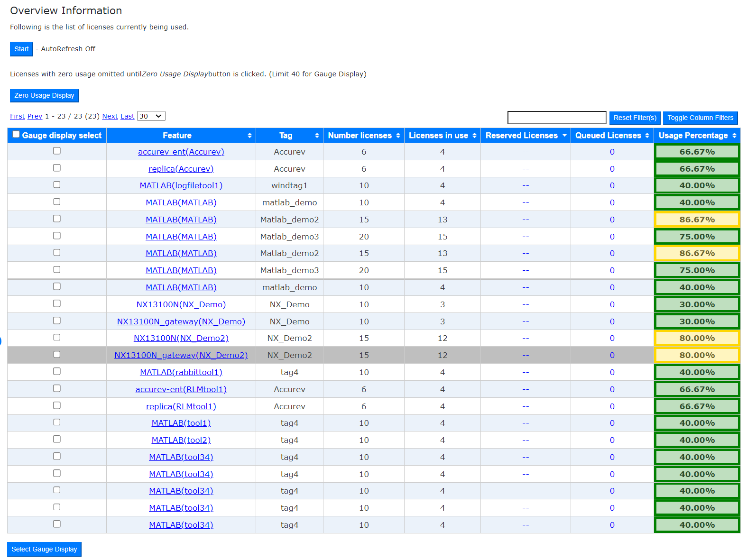Open the MATLAB(tool2) feature link
This screenshot has width=747, height=560.
pos(181,440)
